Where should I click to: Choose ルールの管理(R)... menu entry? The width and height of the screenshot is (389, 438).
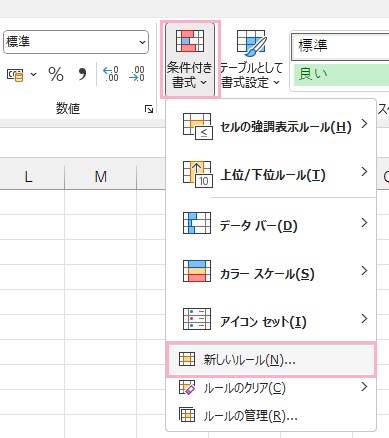(271, 415)
